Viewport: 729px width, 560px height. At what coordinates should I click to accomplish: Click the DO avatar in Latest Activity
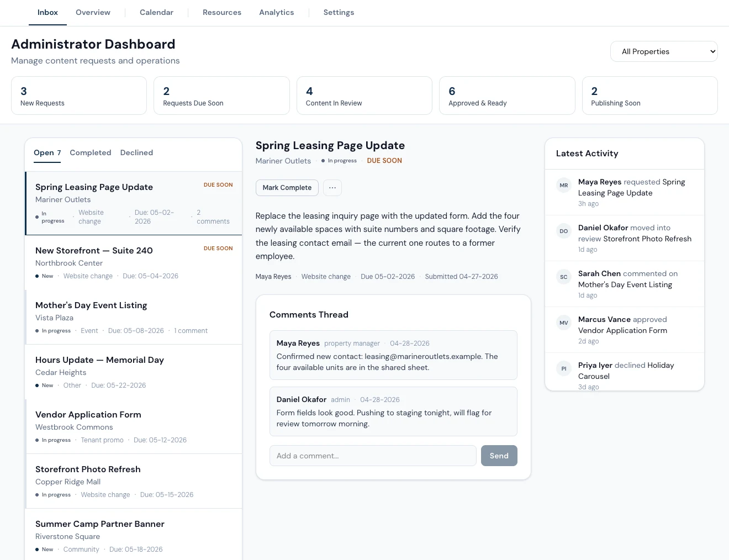[564, 231]
